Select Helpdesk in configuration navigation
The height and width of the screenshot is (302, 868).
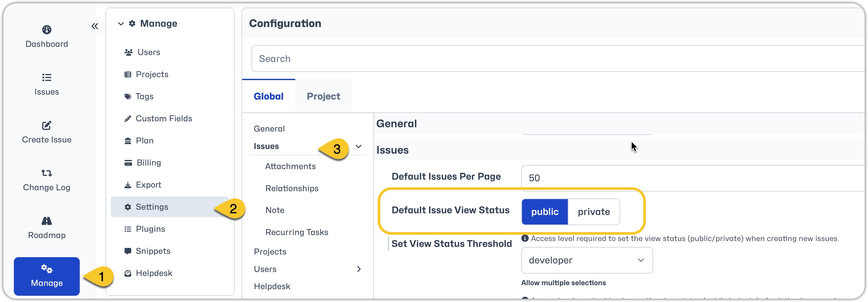(272, 287)
